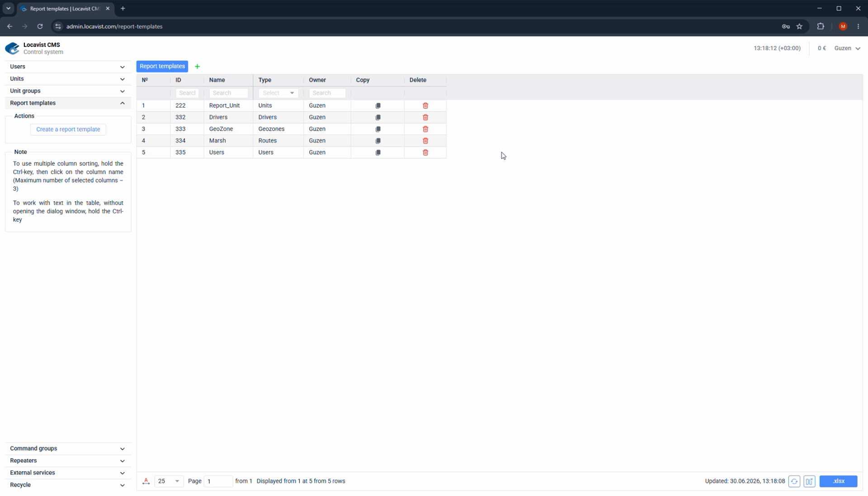This screenshot has width=868, height=496.
Task: Select the Drivers name cell
Action: tap(229, 117)
